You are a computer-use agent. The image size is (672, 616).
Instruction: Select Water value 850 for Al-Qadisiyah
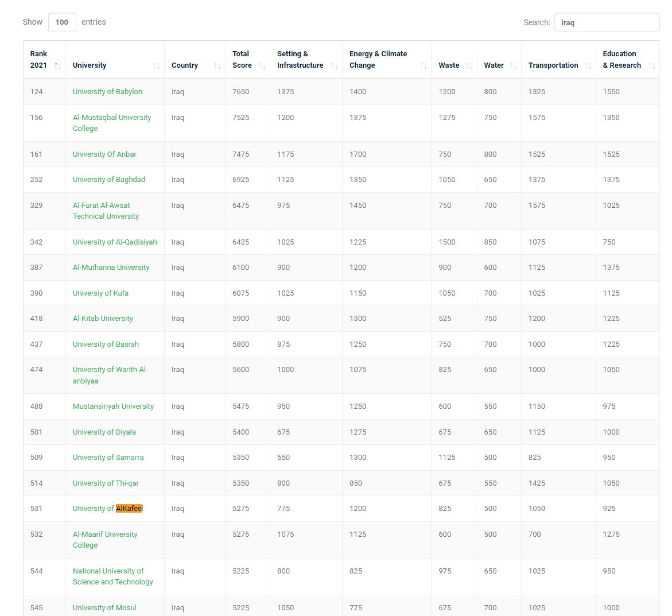tap(490, 242)
